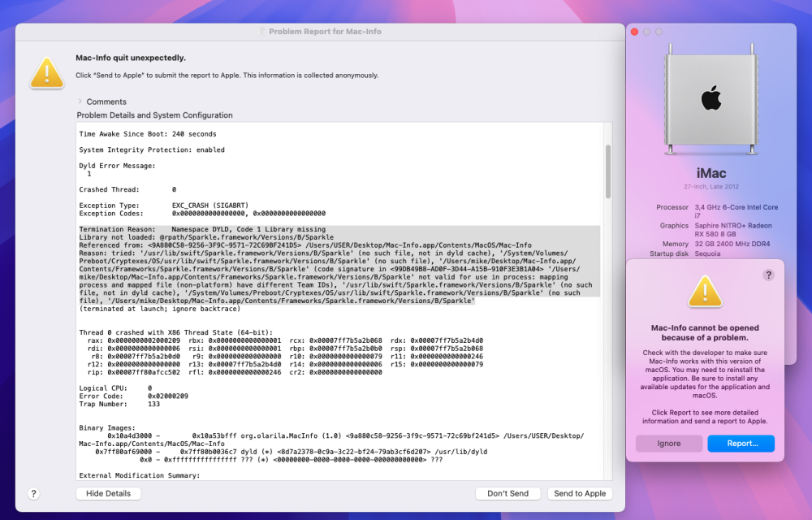Choose Don't Send
812x520 pixels.
[x=508, y=493]
